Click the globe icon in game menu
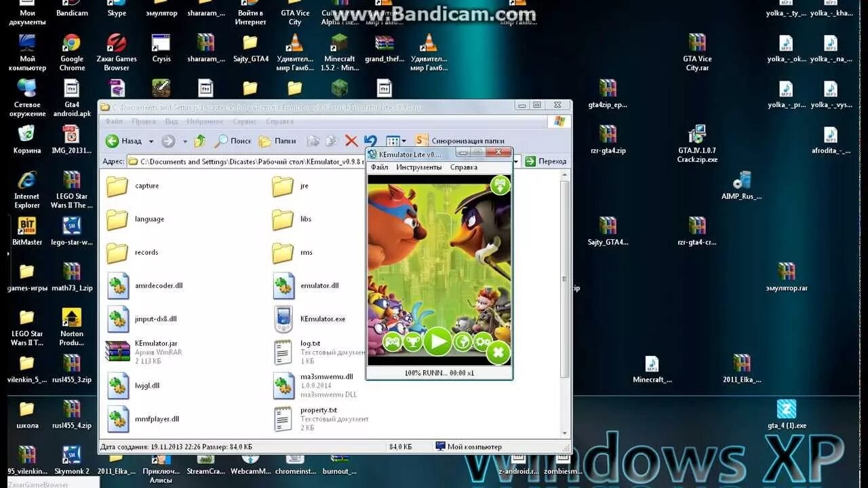Screen dimensions: 868x488 (462, 342)
